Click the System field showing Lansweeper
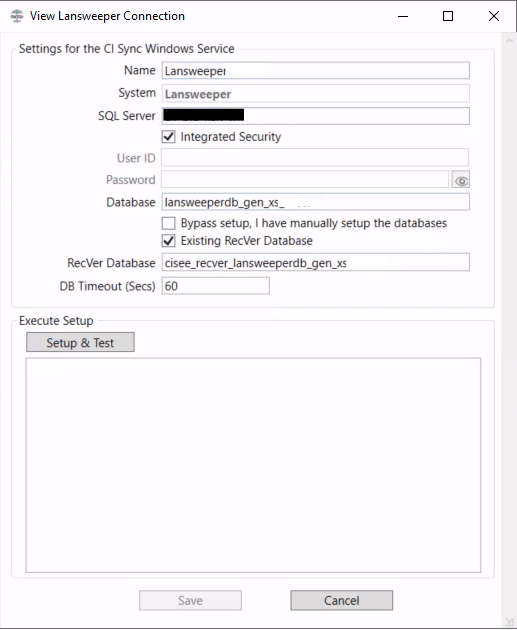 [316, 94]
